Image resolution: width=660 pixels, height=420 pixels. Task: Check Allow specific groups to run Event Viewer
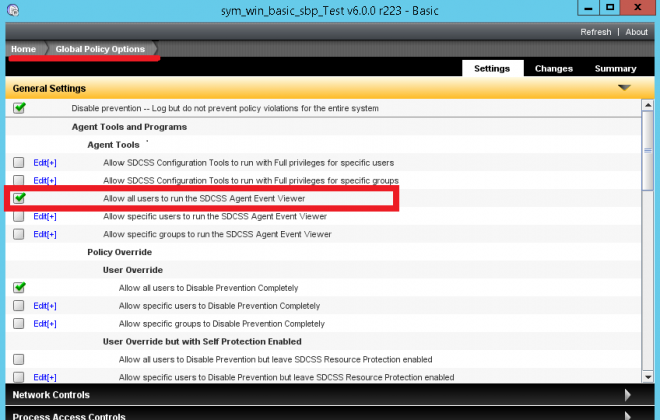(x=19, y=234)
